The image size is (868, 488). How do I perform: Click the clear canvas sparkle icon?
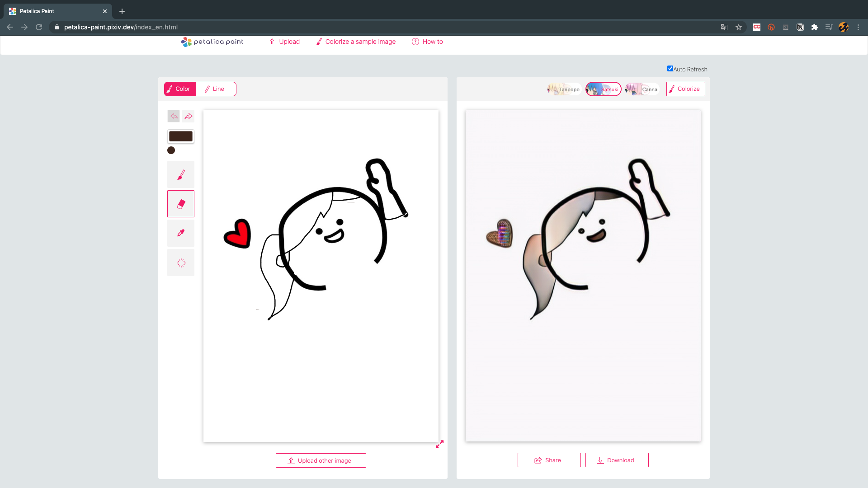click(181, 263)
